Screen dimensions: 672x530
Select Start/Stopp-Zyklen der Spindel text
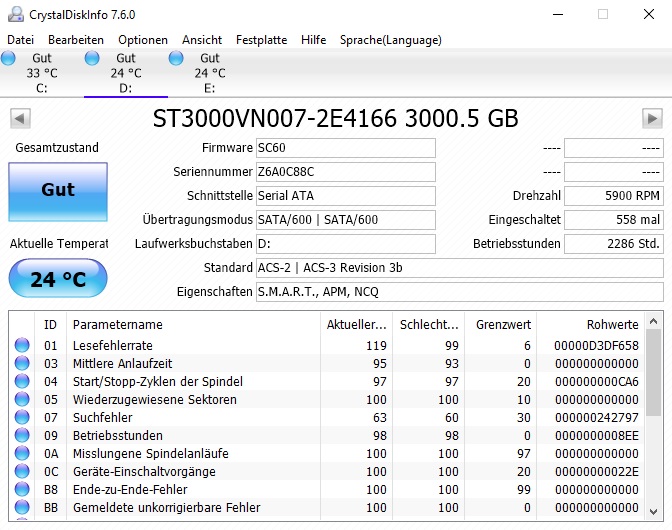[x=158, y=381]
